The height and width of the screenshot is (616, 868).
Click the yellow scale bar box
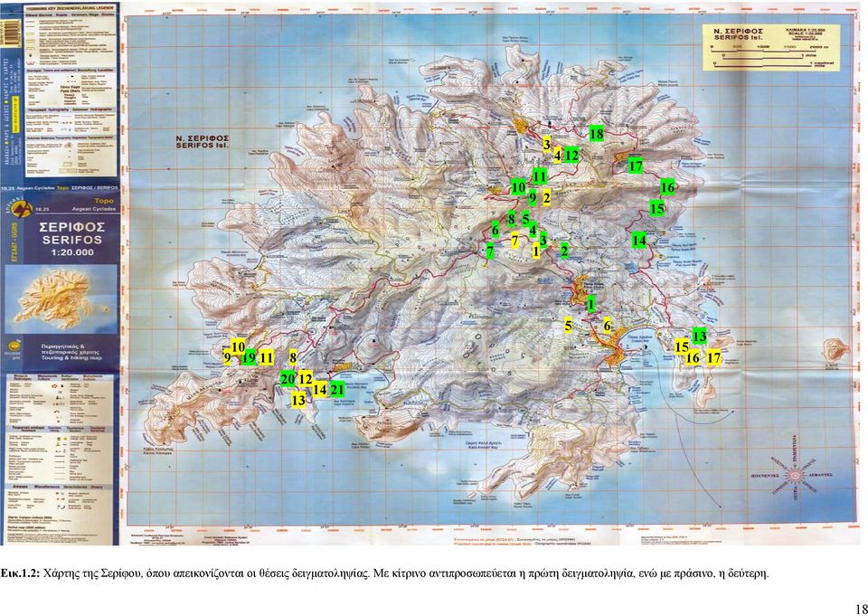[770, 47]
